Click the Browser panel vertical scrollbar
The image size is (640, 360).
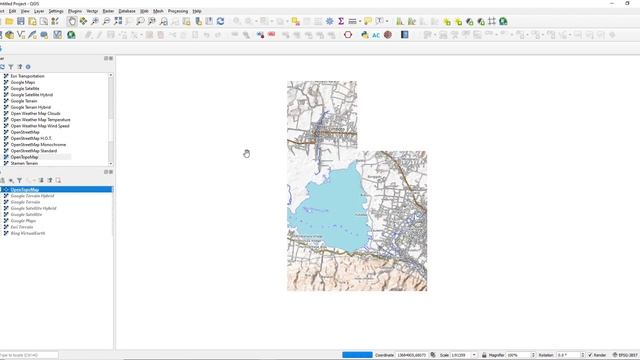click(111, 120)
